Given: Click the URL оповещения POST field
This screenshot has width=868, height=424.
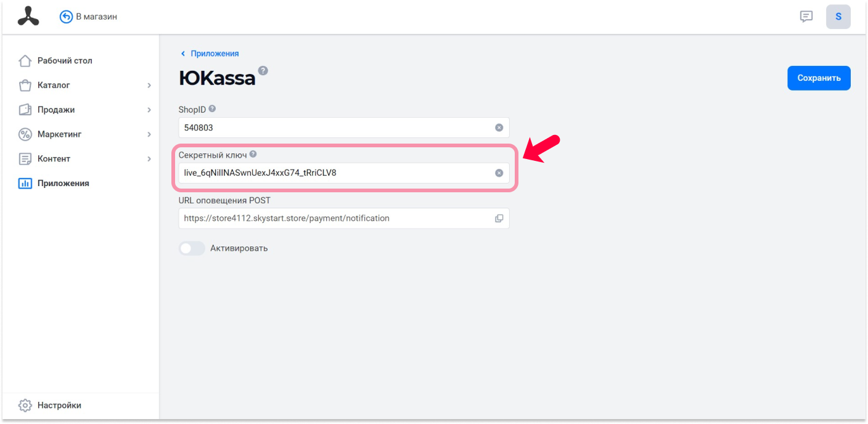Looking at the screenshot, I should tap(344, 218).
